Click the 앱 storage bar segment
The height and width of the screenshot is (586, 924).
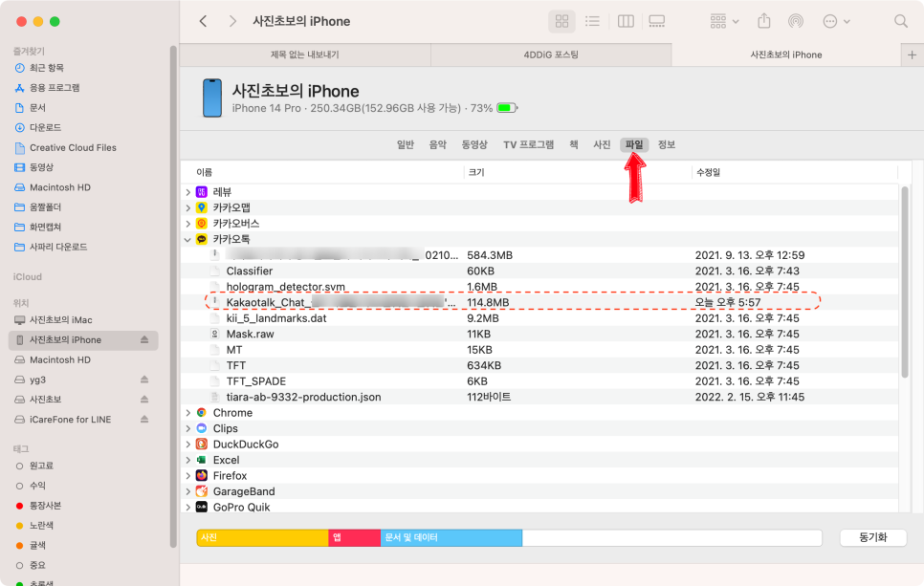click(x=354, y=537)
